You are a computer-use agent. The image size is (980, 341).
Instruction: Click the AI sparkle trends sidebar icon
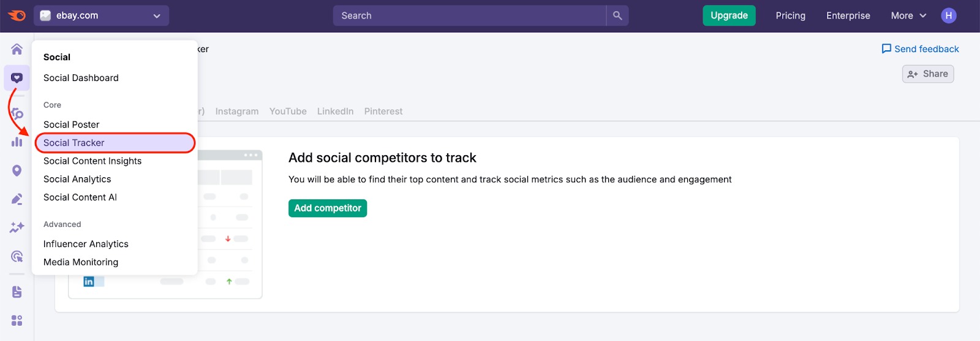click(x=17, y=228)
